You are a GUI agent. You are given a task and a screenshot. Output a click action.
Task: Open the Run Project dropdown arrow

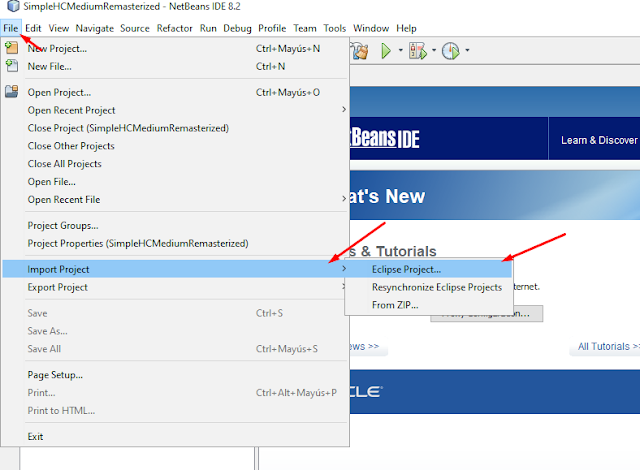[400, 51]
